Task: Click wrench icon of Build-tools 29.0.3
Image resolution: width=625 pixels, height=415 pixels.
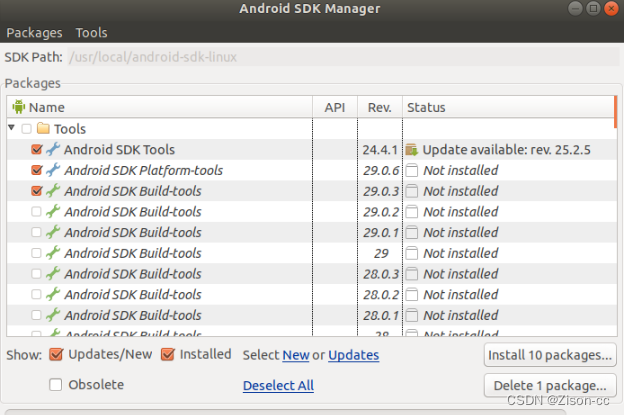Action: pos(53,191)
